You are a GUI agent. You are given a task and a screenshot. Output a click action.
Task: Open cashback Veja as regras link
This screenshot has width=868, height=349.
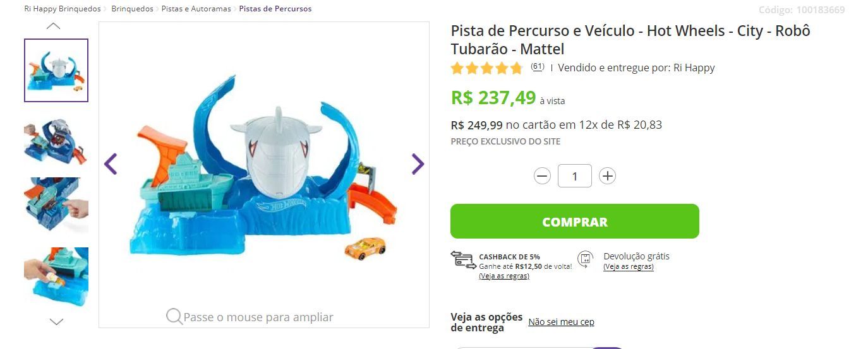(x=504, y=276)
